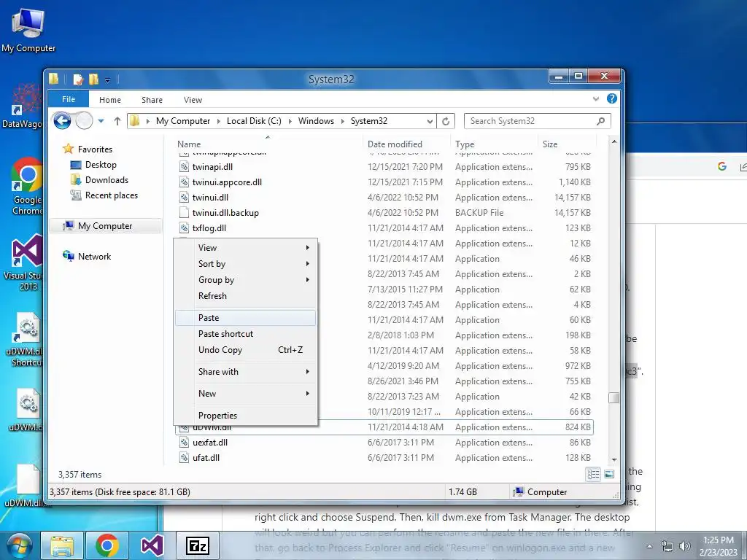Select twinui.dll.backup file
This screenshot has width=747, height=560.
(385, 213)
